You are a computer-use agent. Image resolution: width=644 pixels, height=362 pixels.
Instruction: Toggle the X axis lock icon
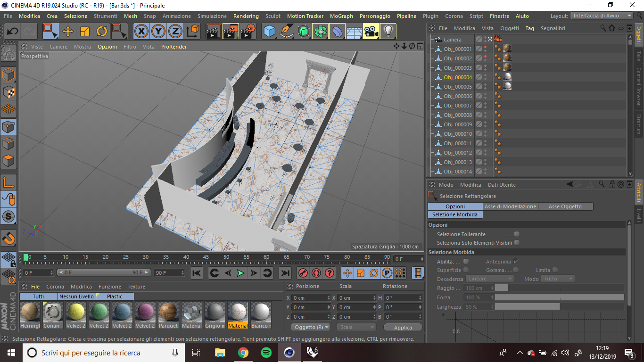click(141, 32)
